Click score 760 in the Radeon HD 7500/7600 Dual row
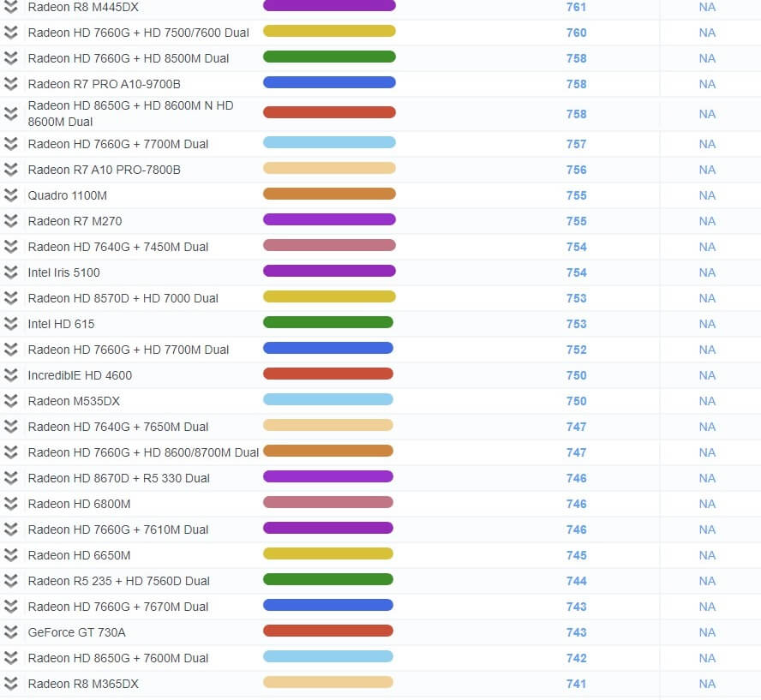Viewport: 761px width, 700px height. pos(576,33)
